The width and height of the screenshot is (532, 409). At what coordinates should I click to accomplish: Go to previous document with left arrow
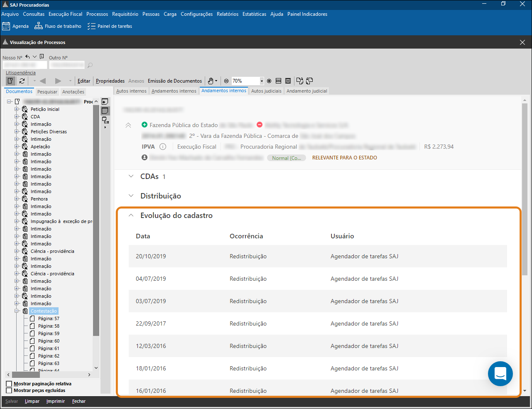coord(42,81)
